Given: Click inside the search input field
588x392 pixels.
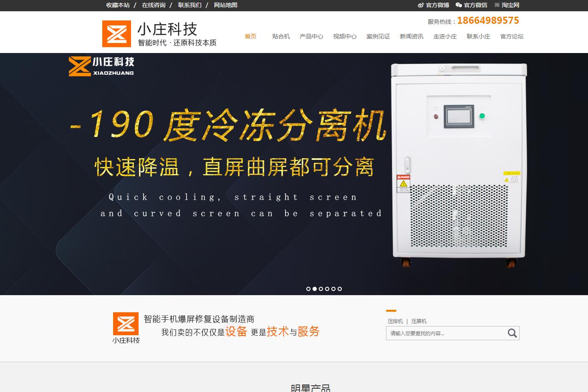Looking at the screenshot, I should 442,333.
